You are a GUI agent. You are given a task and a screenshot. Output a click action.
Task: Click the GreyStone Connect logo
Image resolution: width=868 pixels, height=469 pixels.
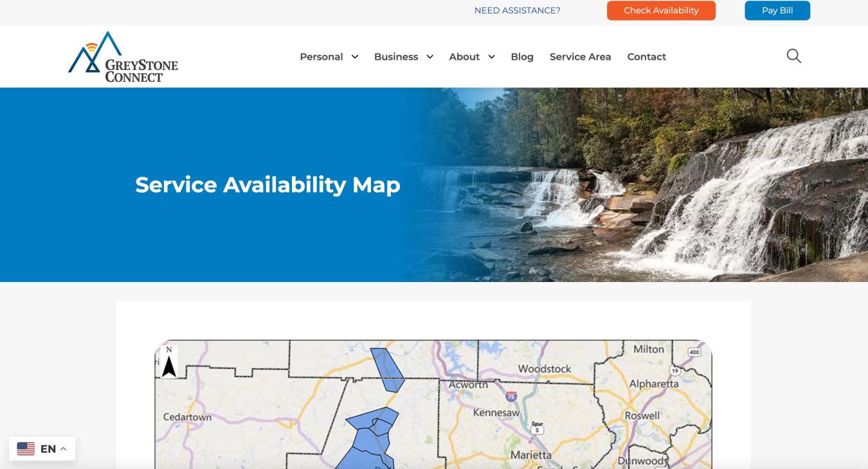tap(123, 57)
